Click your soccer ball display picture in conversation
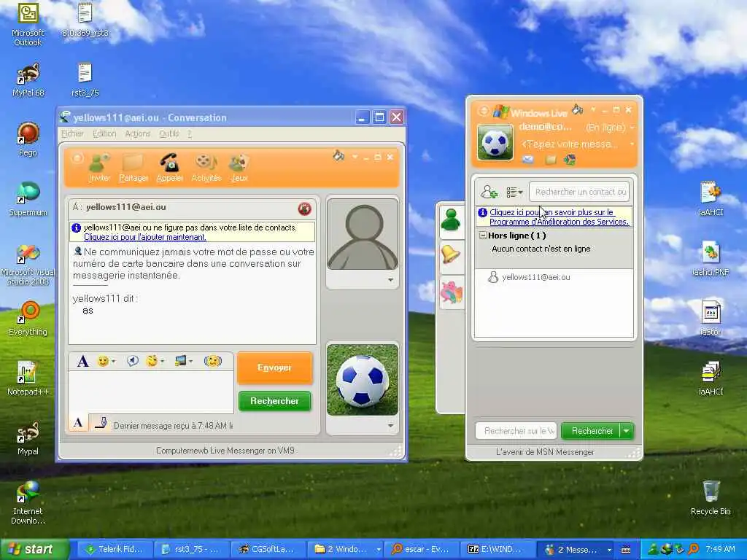The width and height of the screenshot is (747, 560). click(362, 380)
